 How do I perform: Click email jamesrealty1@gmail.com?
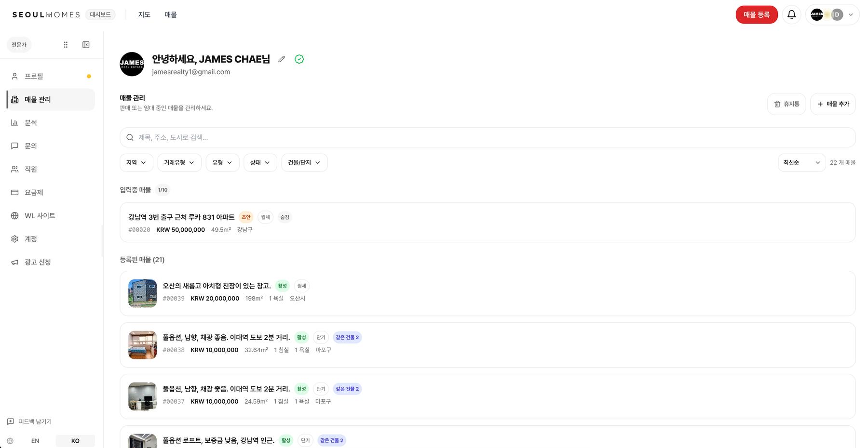[191, 72]
